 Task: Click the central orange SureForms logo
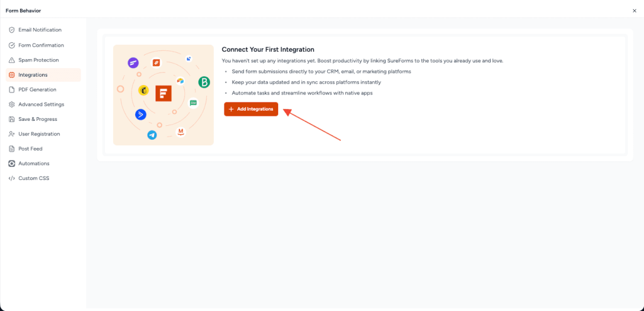[164, 94]
